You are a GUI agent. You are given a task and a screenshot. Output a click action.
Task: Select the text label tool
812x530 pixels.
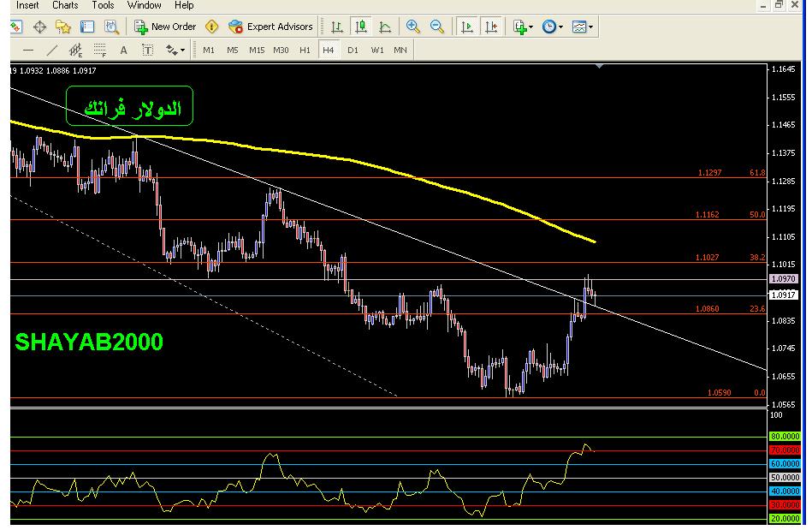(x=148, y=51)
